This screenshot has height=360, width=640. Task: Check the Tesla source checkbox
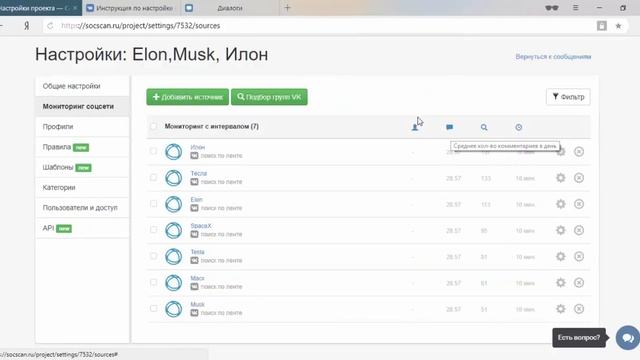[x=153, y=256]
